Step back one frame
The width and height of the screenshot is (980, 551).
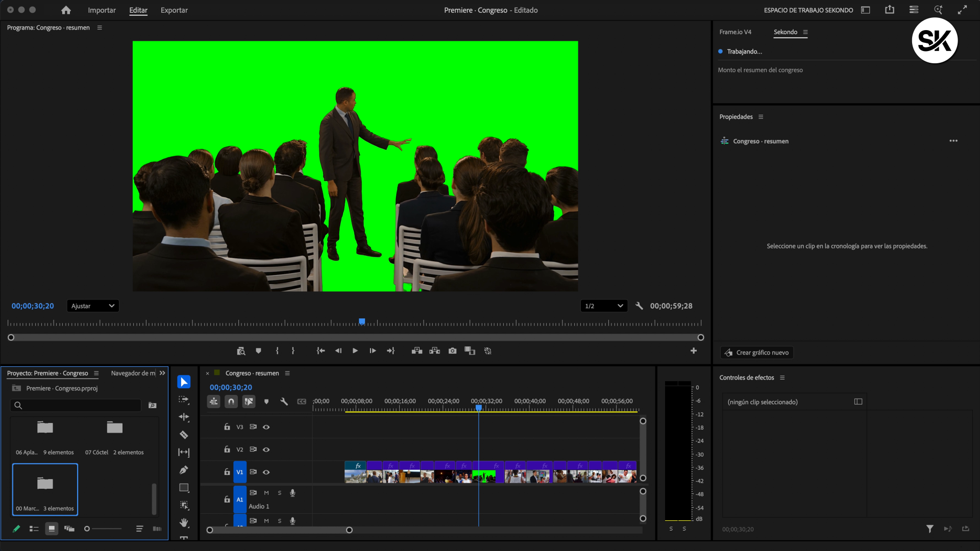tap(338, 351)
